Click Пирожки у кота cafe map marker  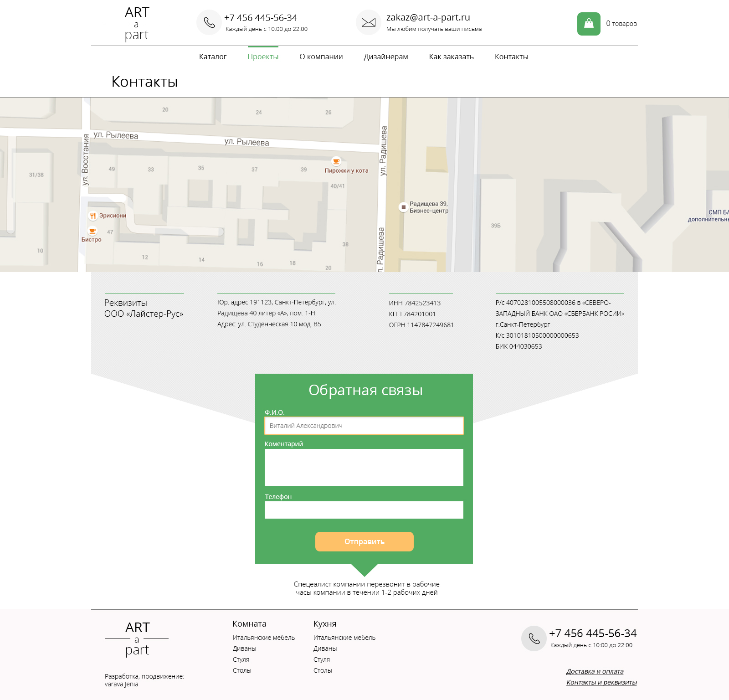tap(336, 161)
